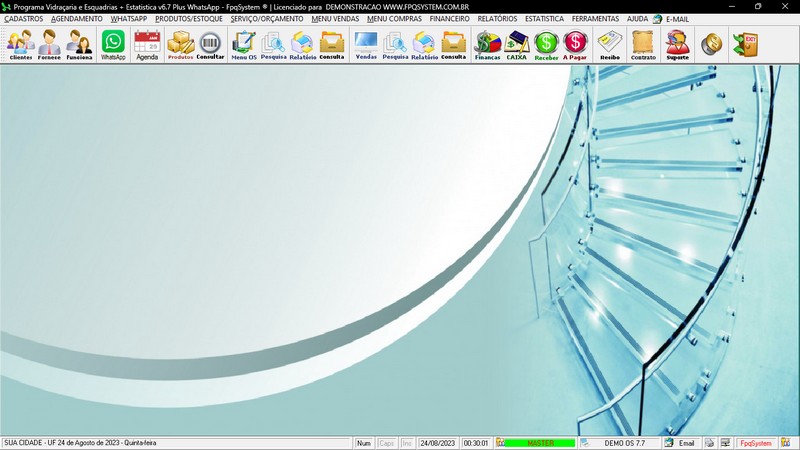This screenshot has width=800, height=450.
Task: Open the CAIXA cash book icon
Action: click(516, 45)
